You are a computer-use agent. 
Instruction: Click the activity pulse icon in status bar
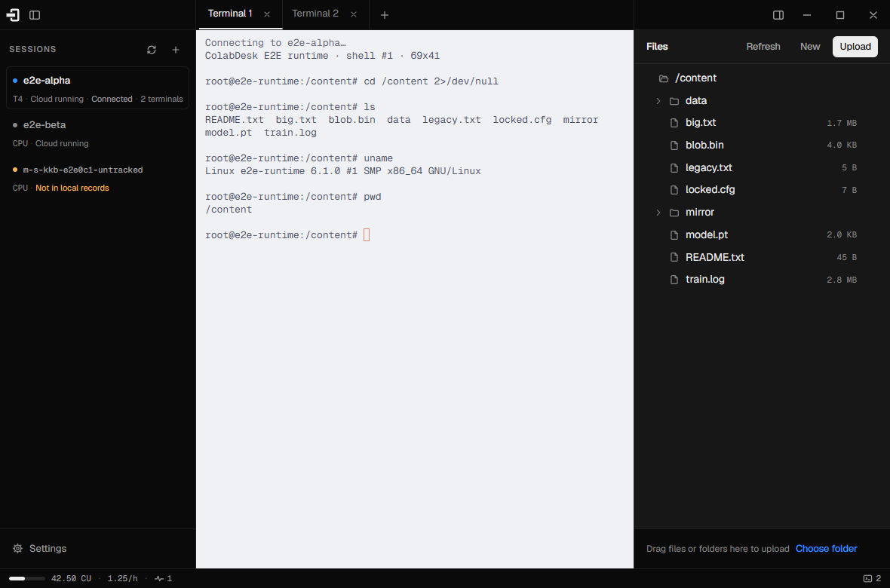pyautogui.click(x=159, y=578)
